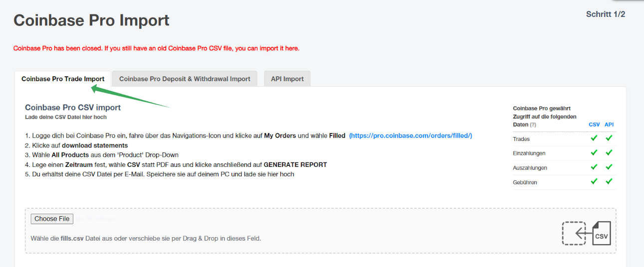Click the red Coinbase Pro closed notice
This screenshot has height=267, width=644.
[156, 48]
